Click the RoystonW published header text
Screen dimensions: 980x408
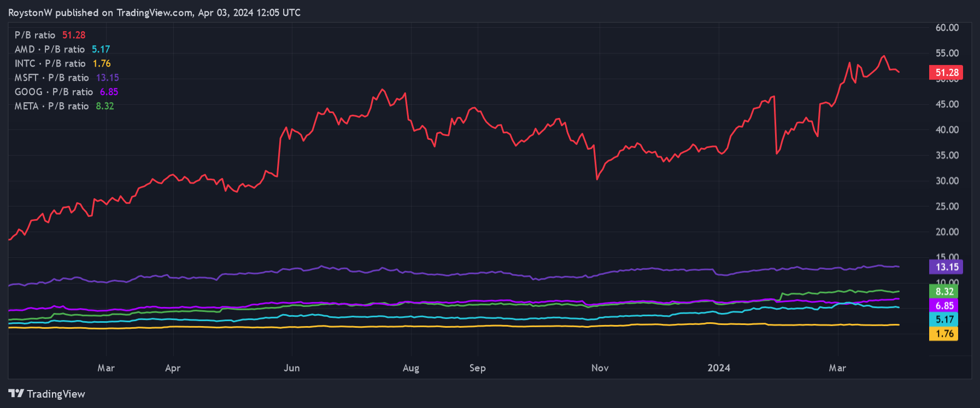pyautogui.click(x=154, y=13)
